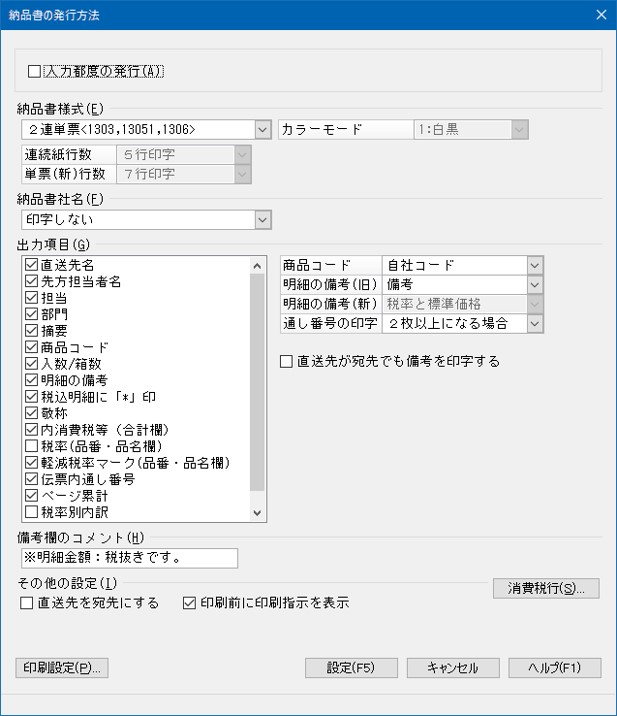The height and width of the screenshot is (716, 617).
Task: Expand the 明細の備考(旧) dropdown
Action: 535,284
